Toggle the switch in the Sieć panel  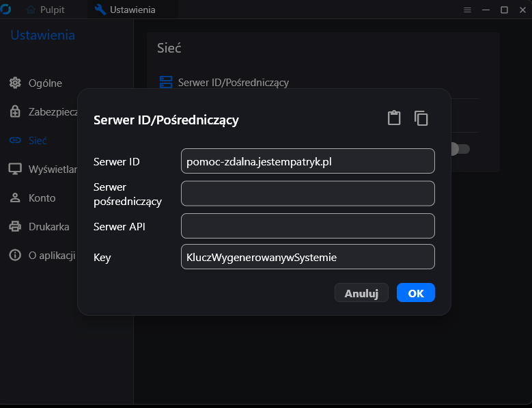pyautogui.click(x=460, y=149)
